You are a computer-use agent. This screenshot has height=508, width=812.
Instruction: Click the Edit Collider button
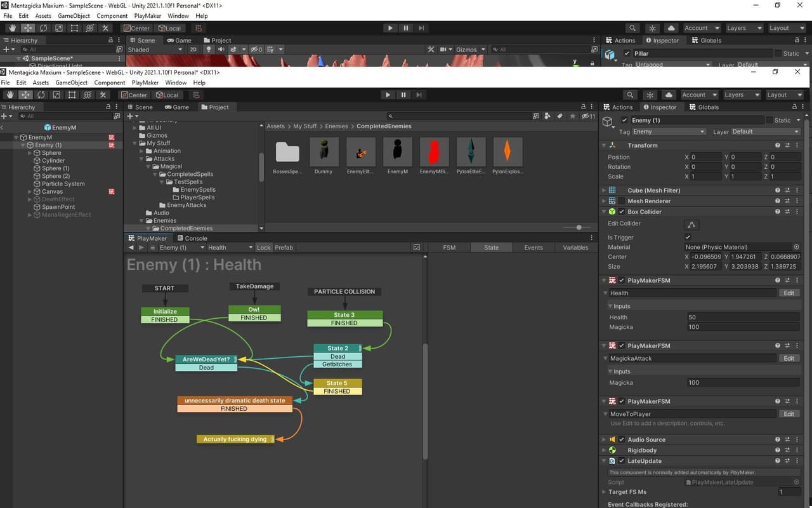pos(691,224)
